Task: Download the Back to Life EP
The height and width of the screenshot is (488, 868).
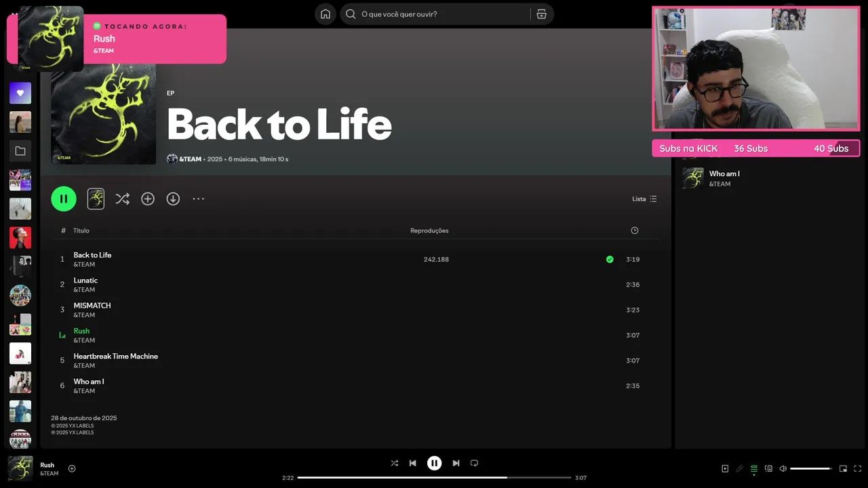Action: tap(173, 199)
